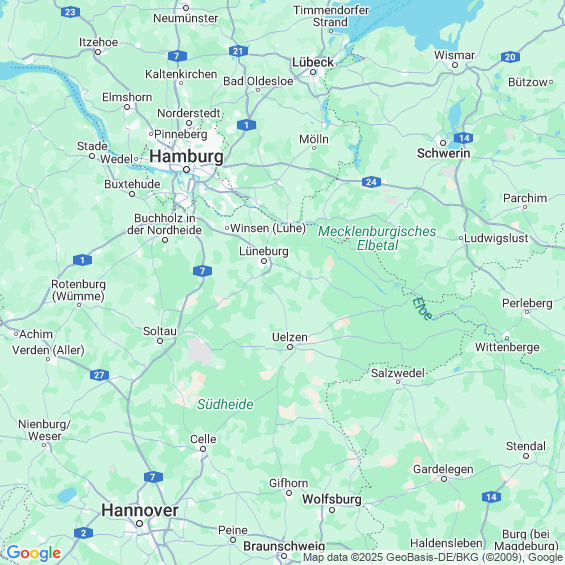Click the A21 highway shield near Bad Oldesloe

pos(238,51)
